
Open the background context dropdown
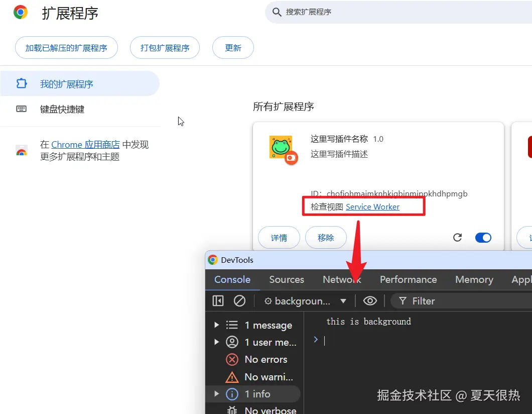(305, 301)
